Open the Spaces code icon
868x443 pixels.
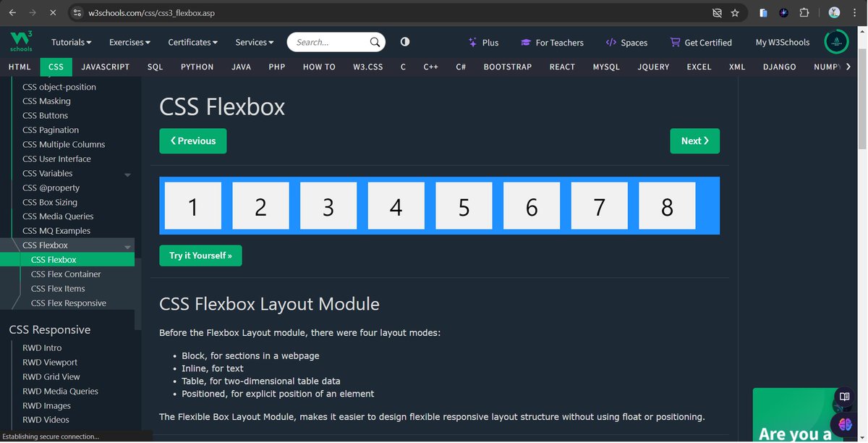(x=610, y=42)
